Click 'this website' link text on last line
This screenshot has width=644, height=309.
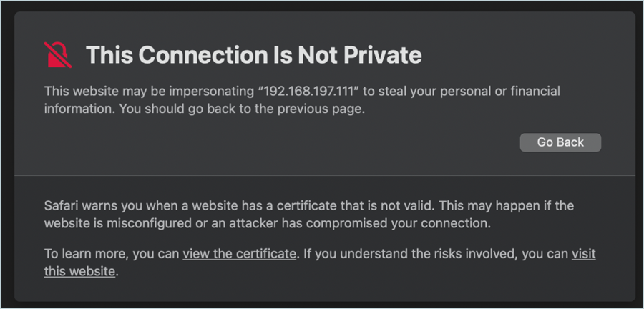pyautogui.click(x=79, y=271)
